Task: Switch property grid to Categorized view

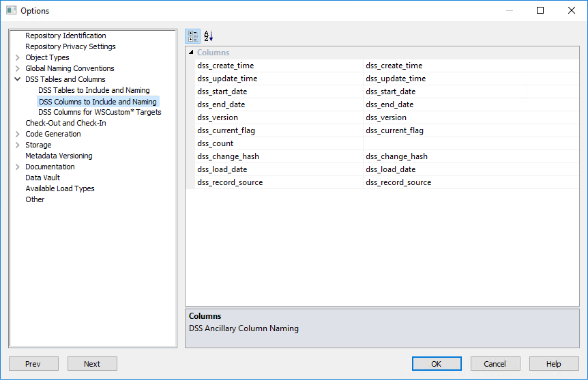Action: 193,36
